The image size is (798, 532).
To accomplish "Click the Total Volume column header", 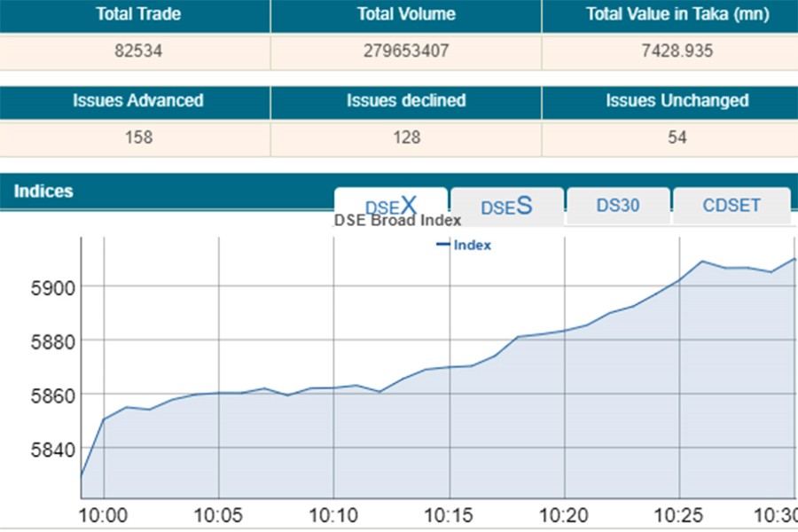I will point(406,15).
